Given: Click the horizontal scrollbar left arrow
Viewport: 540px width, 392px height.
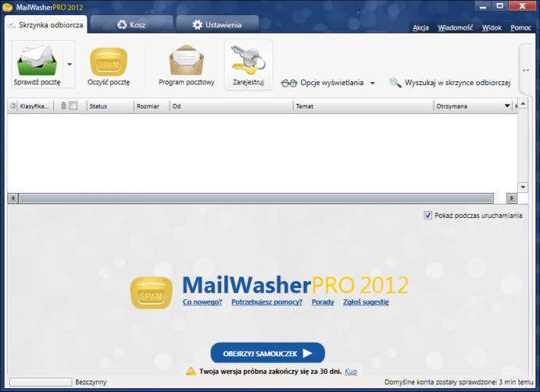Looking at the screenshot, I should (13, 198).
